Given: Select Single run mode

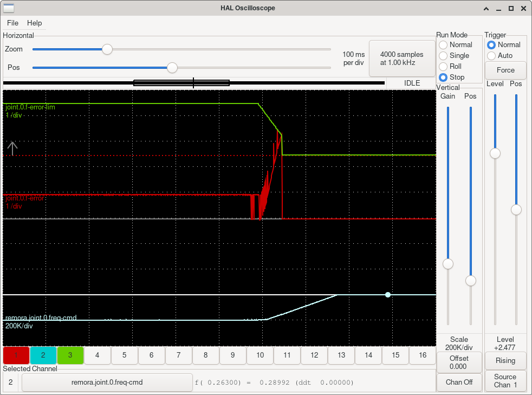Looking at the screenshot, I should point(455,56).
